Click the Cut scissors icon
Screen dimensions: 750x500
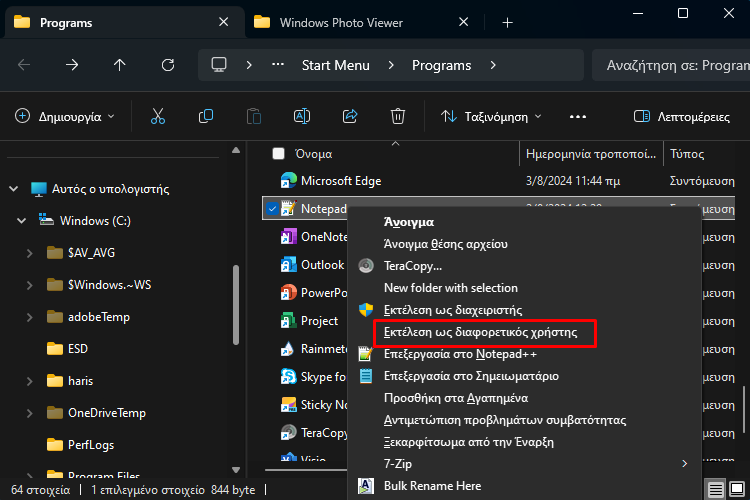coord(158,116)
